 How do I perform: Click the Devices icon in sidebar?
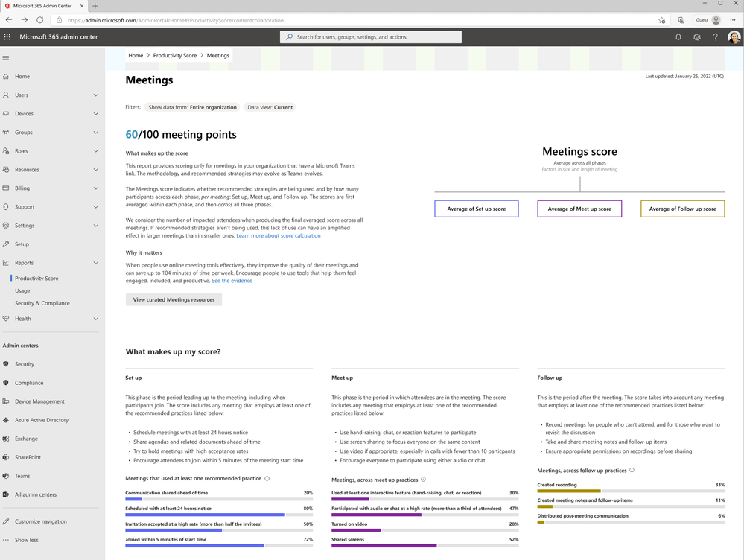6,113
